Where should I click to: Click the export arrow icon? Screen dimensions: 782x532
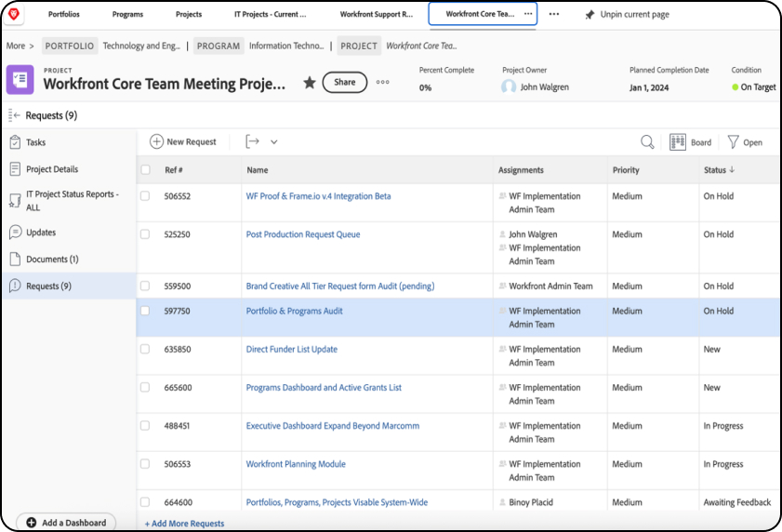pyautogui.click(x=252, y=141)
